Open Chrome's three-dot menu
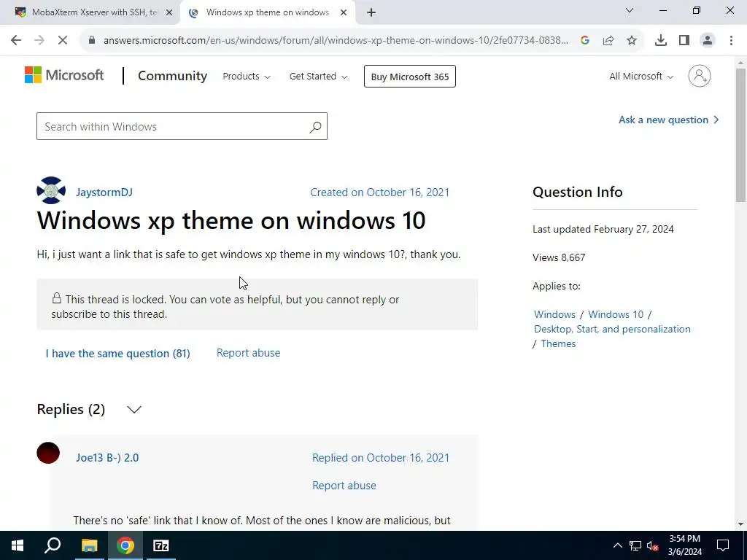Image resolution: width=747 pixels, height=560 pixels. point(731,41)
